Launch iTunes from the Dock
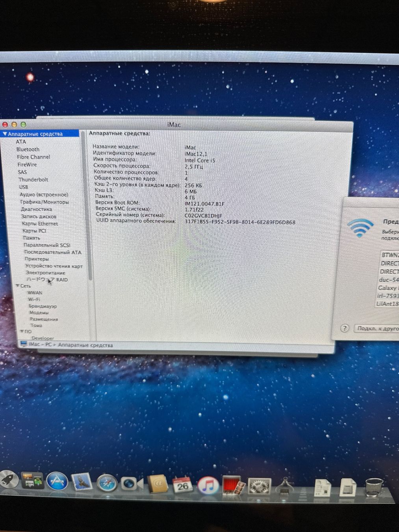399x532 pixels. click(208, 485)
